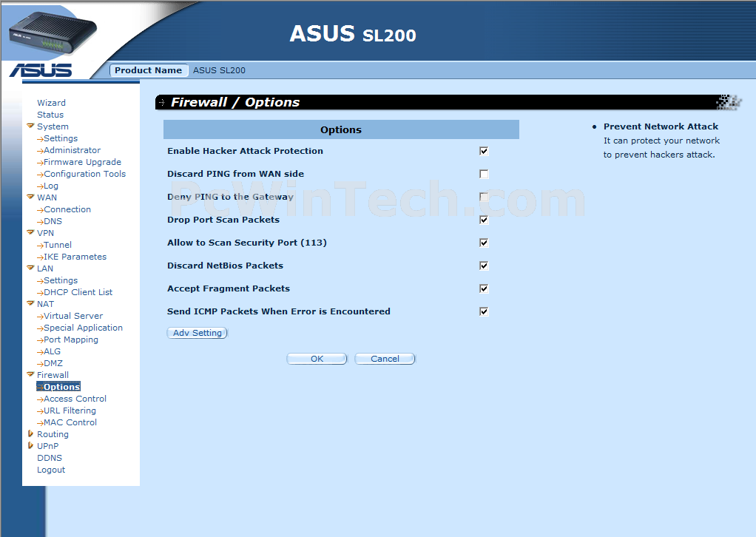Click the router device image
756x537 pixels.
(53, 33)
